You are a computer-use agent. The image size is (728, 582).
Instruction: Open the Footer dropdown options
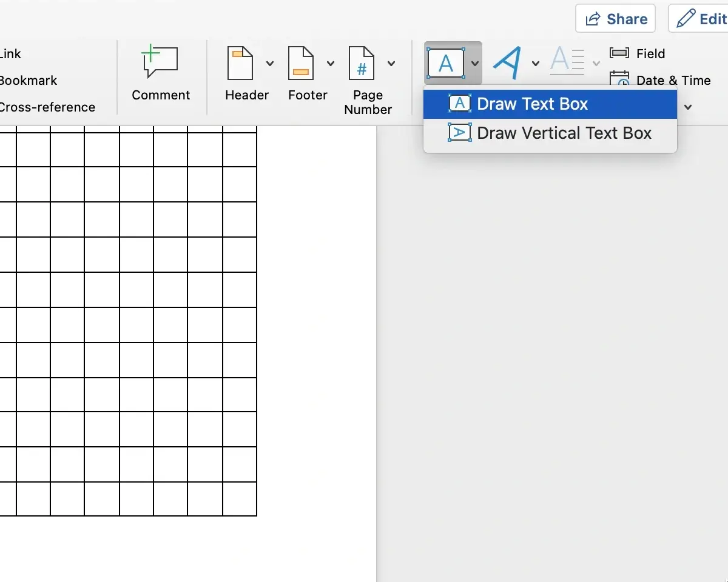point(330,63)
